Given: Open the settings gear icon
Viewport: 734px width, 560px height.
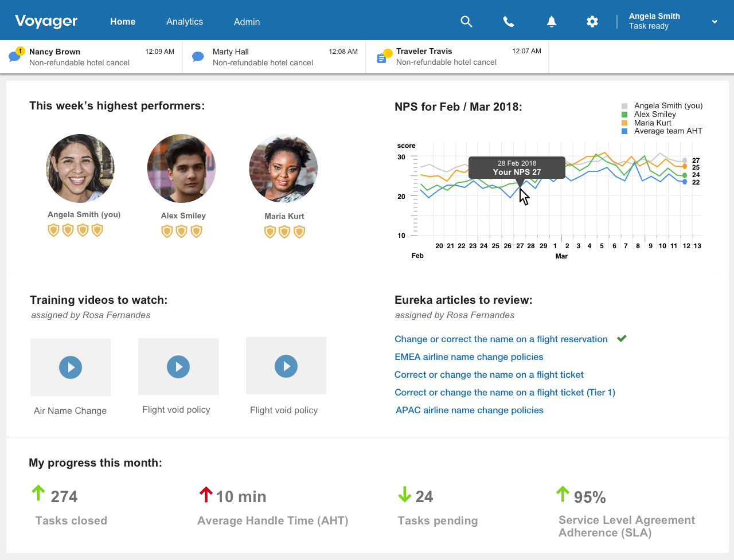Looking at the screenshot, I should pyautogui.click(x=592, y=22).
